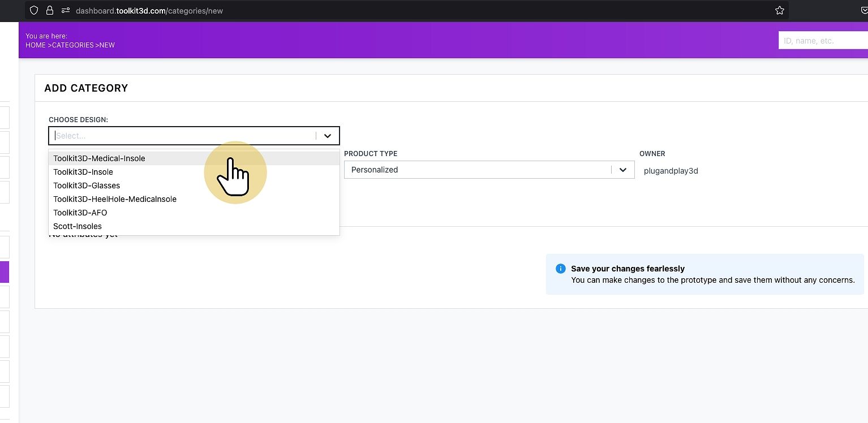
Task: Select the Toolkit3D-AFO design
Action: (194, 213)
